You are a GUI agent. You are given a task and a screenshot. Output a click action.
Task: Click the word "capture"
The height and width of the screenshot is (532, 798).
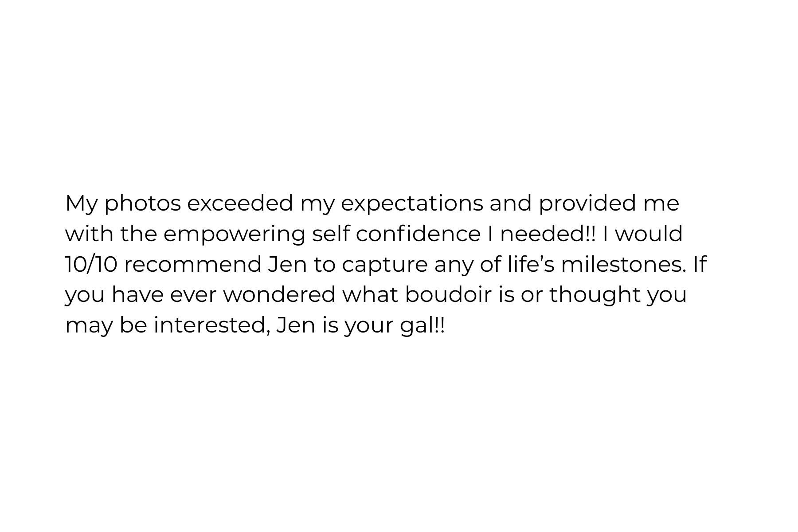[384, 265]
